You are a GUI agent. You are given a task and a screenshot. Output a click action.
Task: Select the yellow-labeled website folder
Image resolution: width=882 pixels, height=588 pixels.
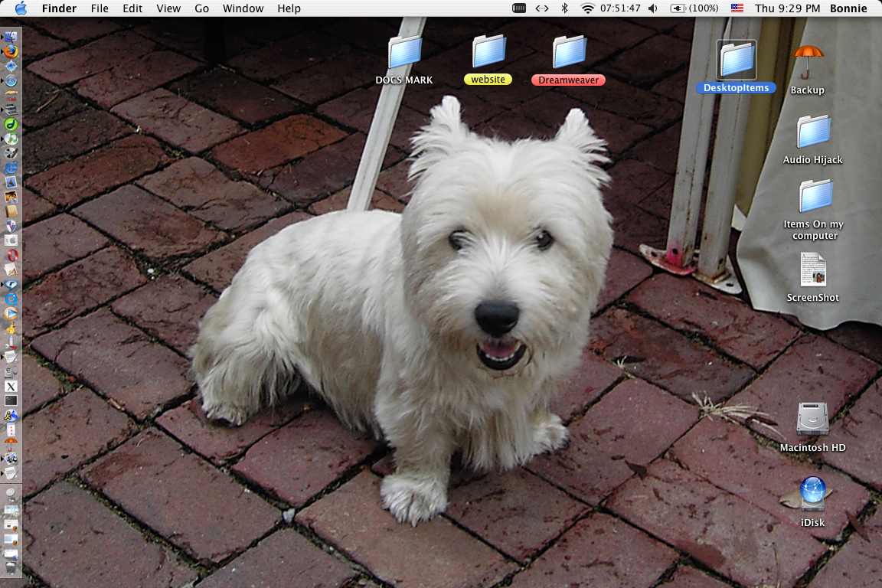(488, 51)
